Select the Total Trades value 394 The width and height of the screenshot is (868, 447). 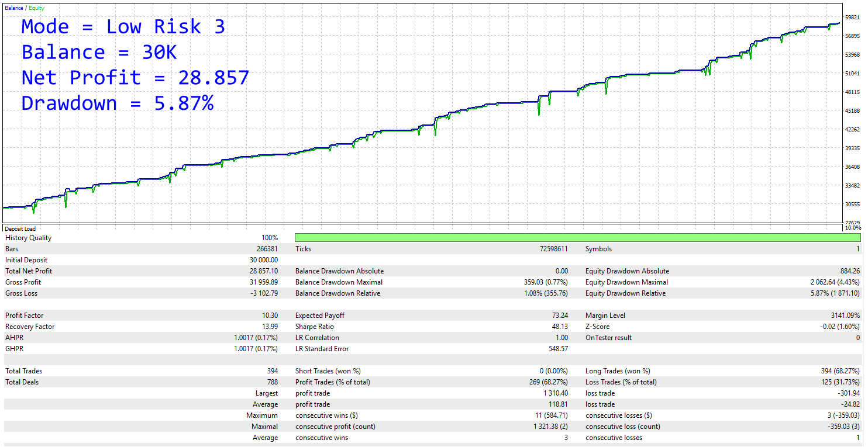coord(272,371)
